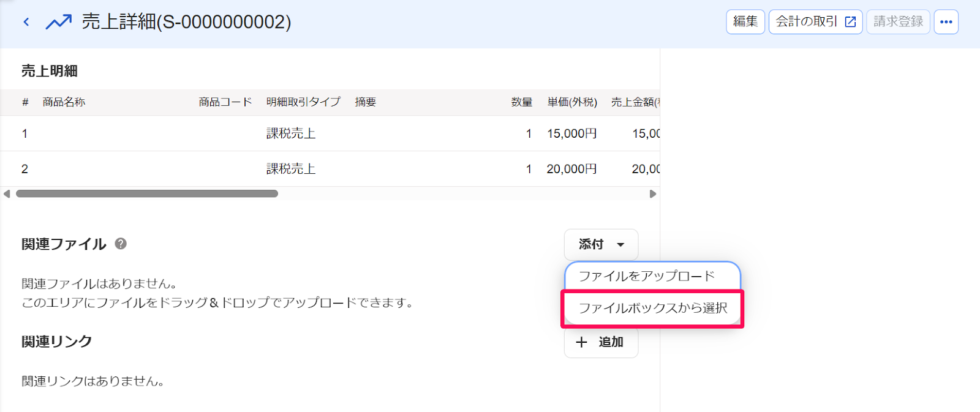Click the scrollbar left arrow
The width and height of the screenshot is (980, 412).
coord(7,194)
